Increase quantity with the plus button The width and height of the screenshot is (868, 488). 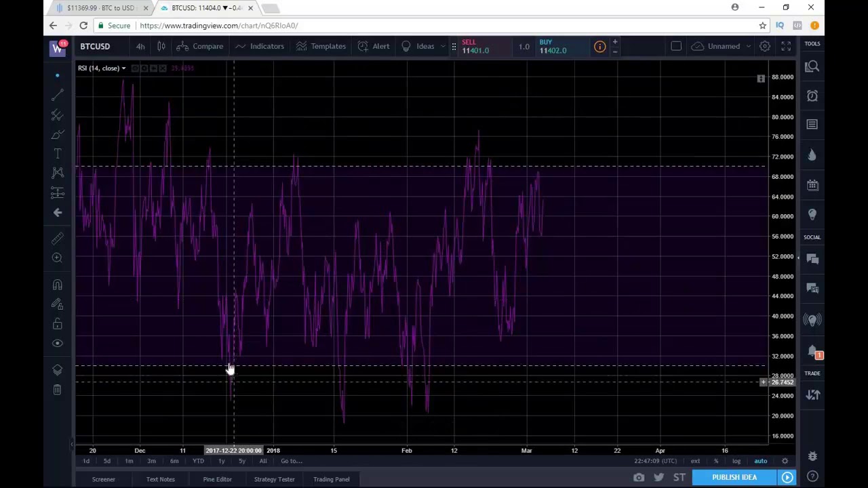coord(615,42)
